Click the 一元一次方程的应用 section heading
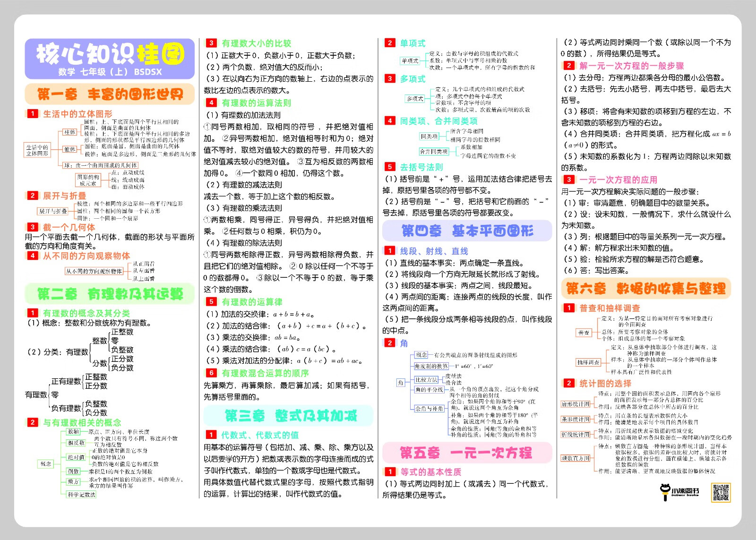The height and width of the screenshot is (540, 756). pos(618,180)
